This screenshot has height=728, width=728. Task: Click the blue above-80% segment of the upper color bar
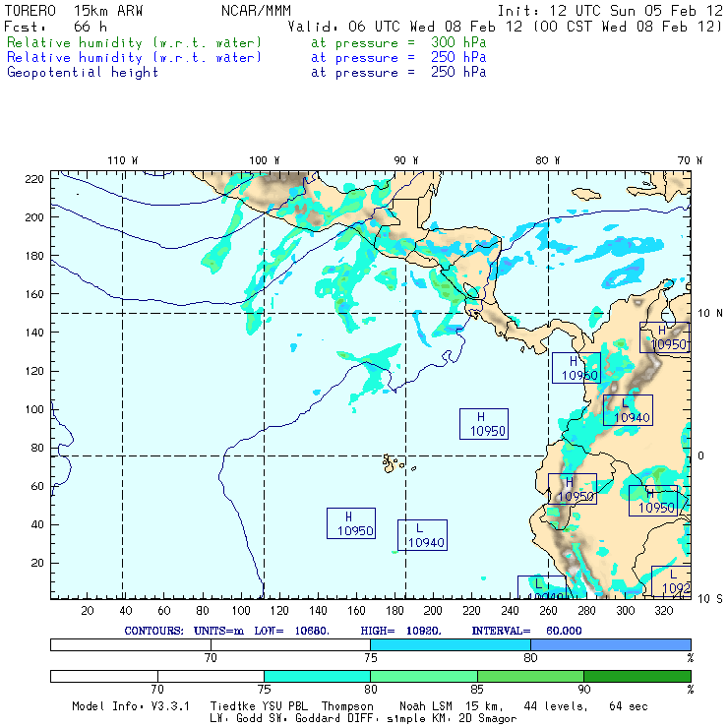611,644
